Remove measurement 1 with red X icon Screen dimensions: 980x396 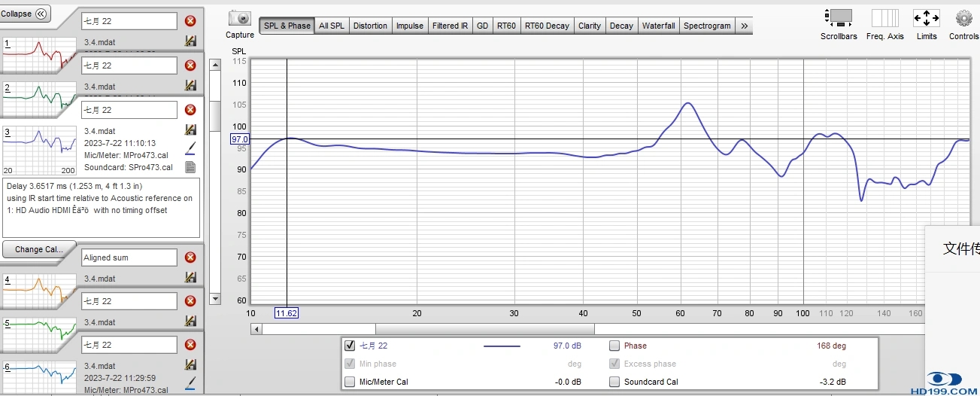coord(190,22)
